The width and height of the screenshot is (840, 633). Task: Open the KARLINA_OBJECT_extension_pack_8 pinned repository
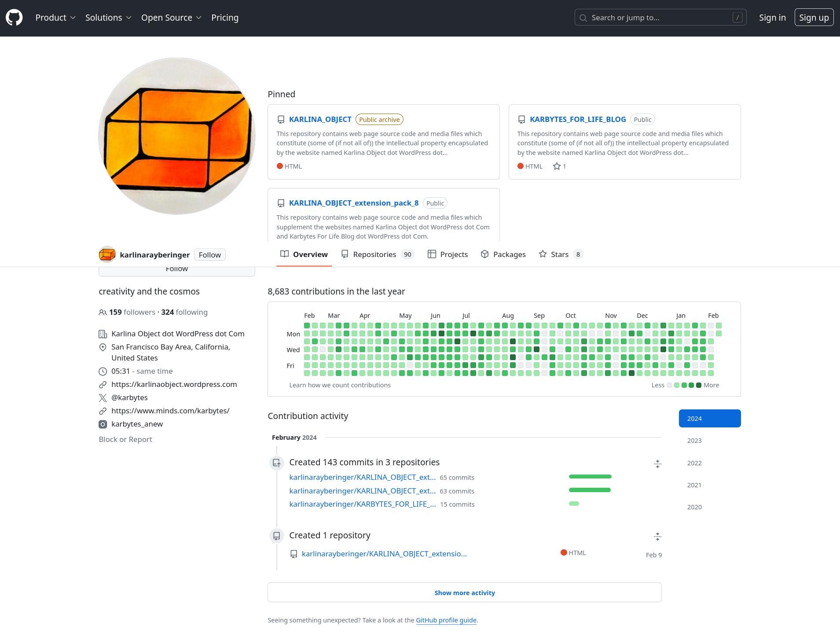click(353, 203)
